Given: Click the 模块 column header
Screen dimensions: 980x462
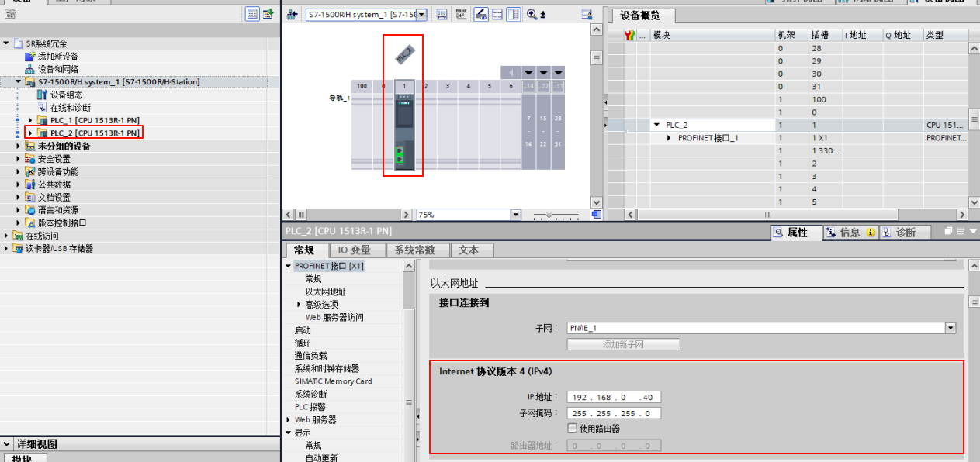Looking at the screenshot, I should point(712,35).
